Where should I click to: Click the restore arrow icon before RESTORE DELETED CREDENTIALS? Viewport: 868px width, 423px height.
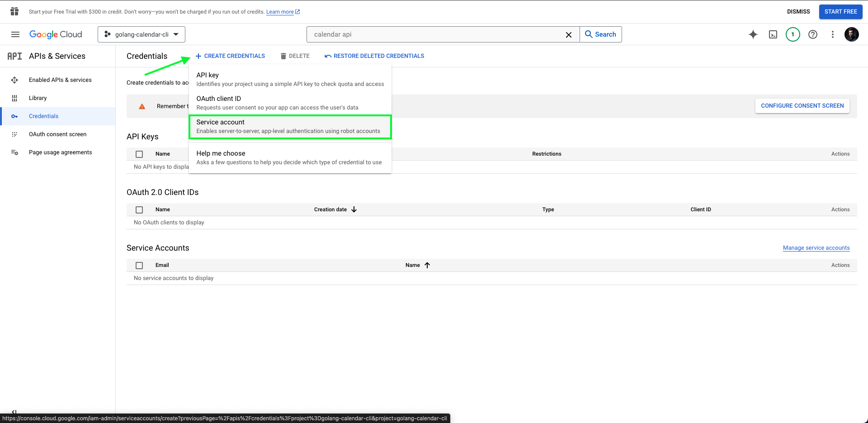click(328, 56)
